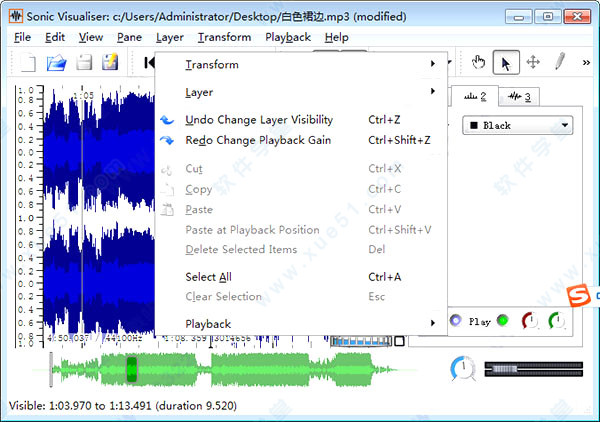Click the blue waveform upper channel
The image size is (600, 422).
[x=99, y=151]
